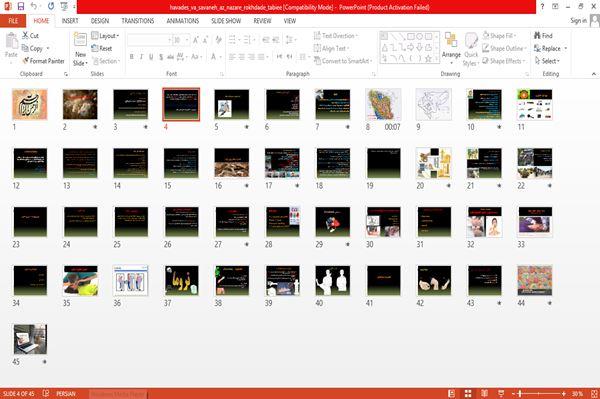Screen dimensions: 600x399
Task: Click the Save icon in quick access toolbar
Action: click(x=21, y=7)
